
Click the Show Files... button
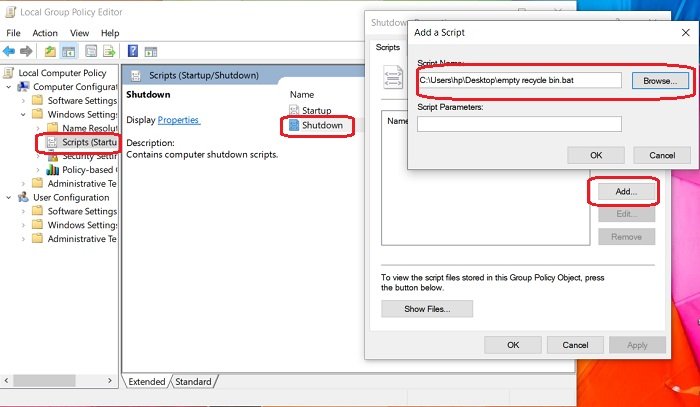[x=427, y=309]
